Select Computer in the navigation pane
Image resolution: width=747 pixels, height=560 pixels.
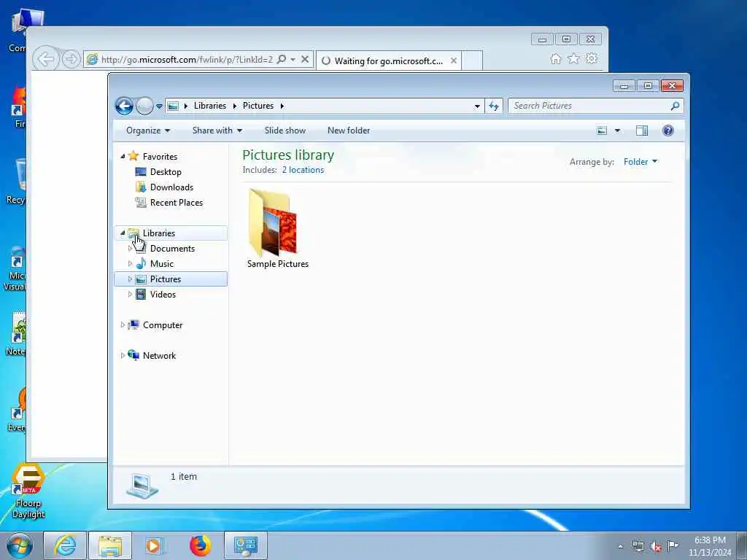(163, 324)
